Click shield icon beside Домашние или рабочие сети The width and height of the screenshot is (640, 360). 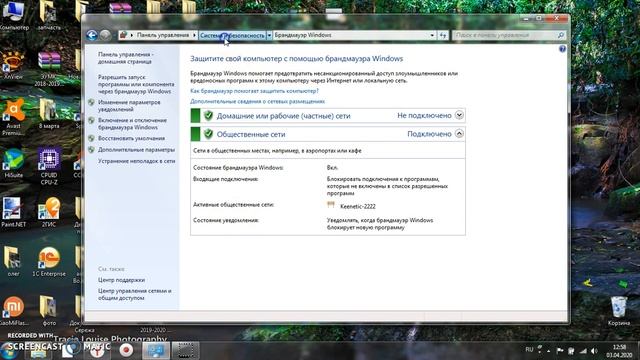point(209,116)
